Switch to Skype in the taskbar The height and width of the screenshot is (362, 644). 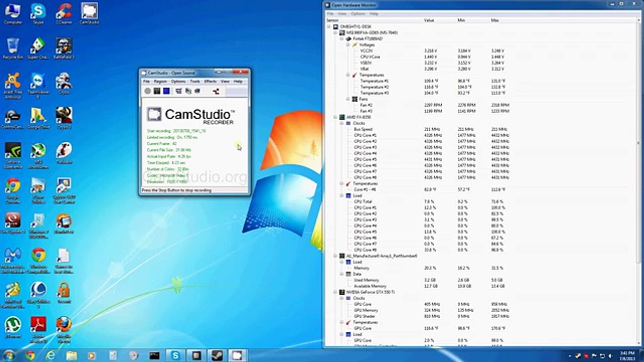pos(175,355)
